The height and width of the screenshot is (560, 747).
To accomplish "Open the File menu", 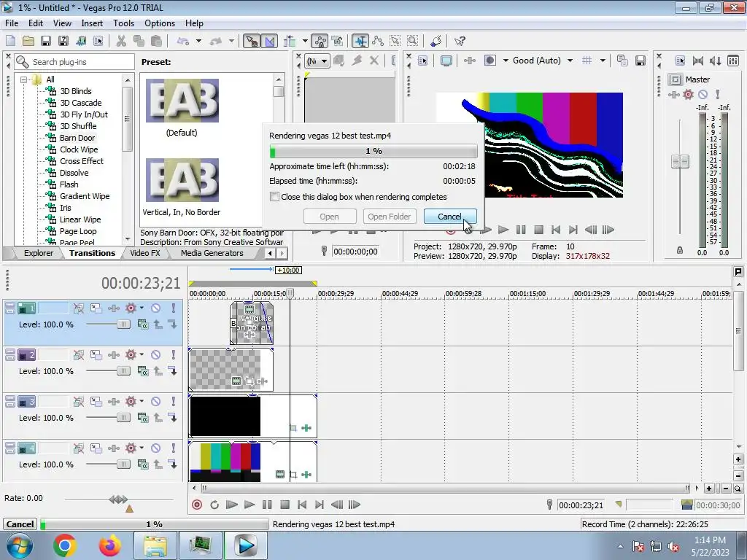I will coord(12,23).
